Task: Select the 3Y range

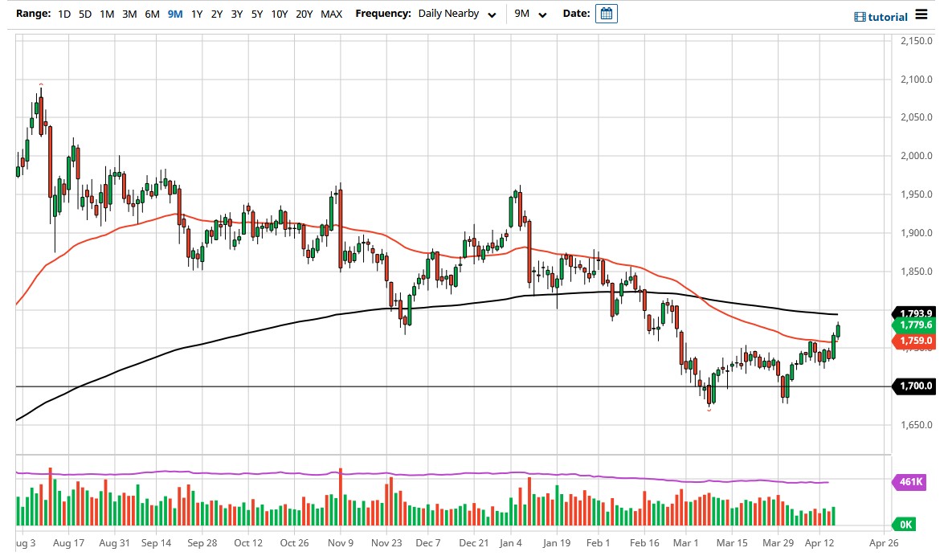Action: [x=237, y=14]
